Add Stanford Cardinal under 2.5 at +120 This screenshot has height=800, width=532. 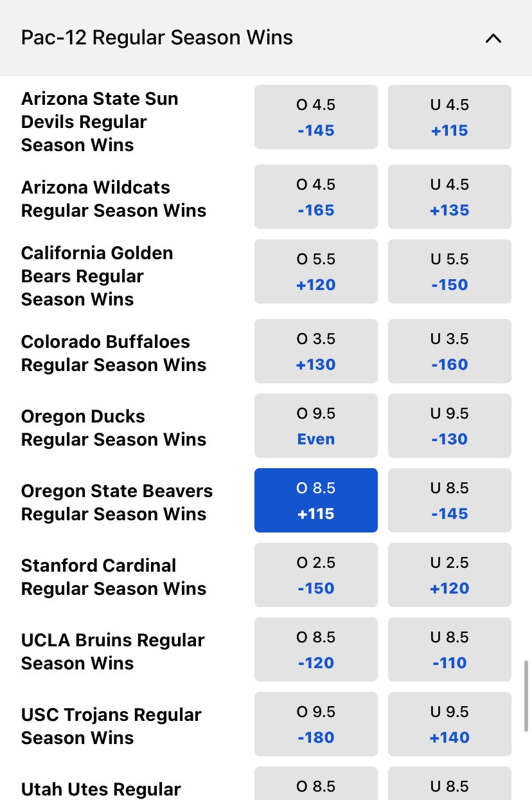449,575
